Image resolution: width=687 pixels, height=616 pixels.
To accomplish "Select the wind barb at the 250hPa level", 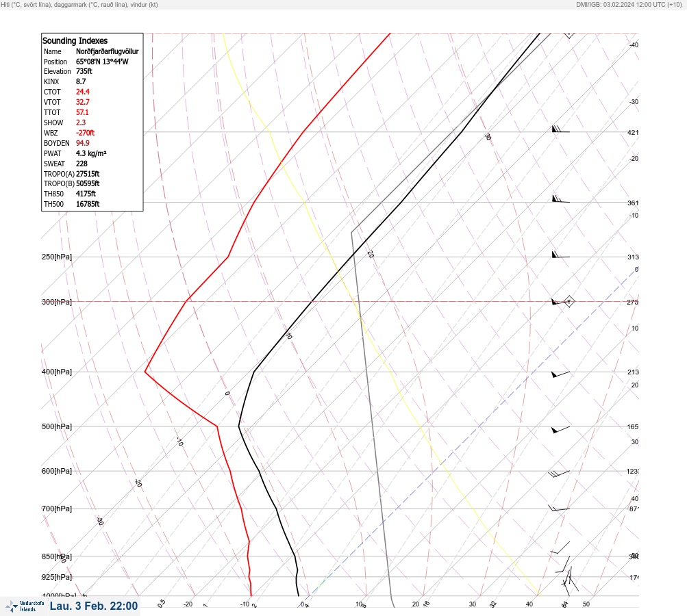I will [x=561, y=255].
